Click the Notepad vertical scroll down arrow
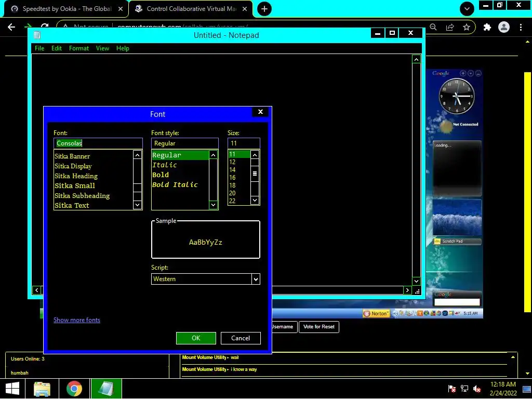This screenshot has height=399, width=532. pos(416,281)
